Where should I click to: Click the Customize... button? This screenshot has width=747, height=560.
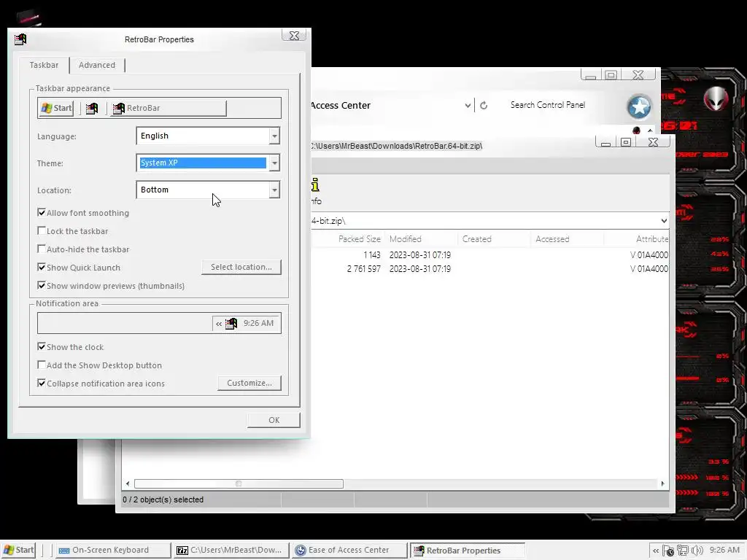coord(249,383)
